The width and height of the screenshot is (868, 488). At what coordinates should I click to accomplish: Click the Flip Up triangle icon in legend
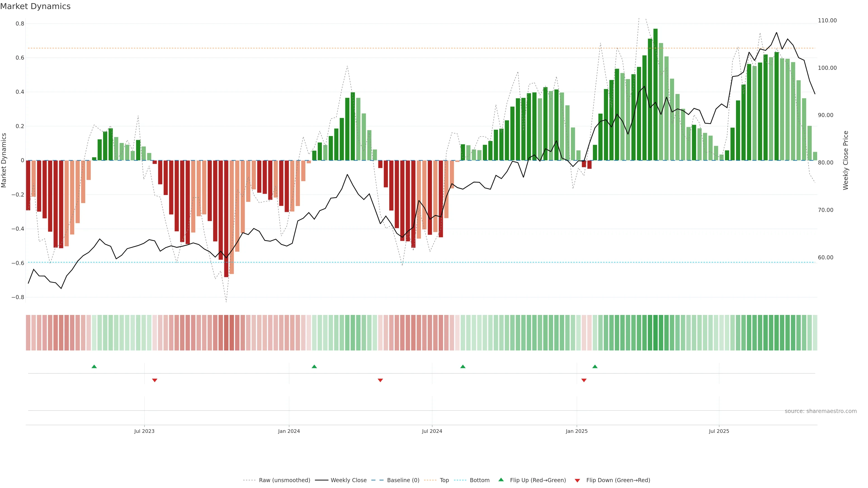click(501, 480)
